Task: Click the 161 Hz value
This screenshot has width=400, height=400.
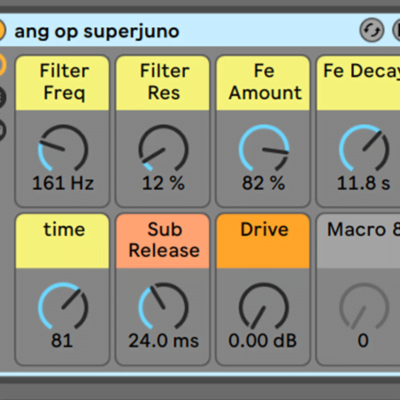Action: 63,183
